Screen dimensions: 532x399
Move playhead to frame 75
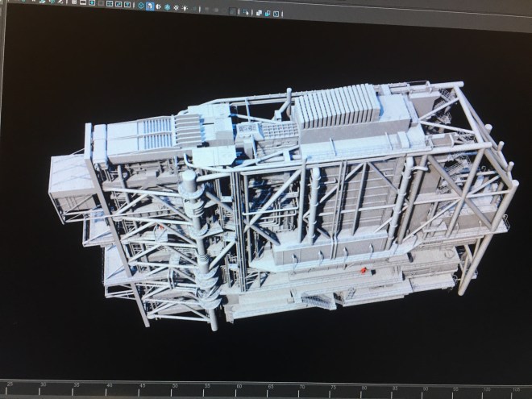[331, 390]
